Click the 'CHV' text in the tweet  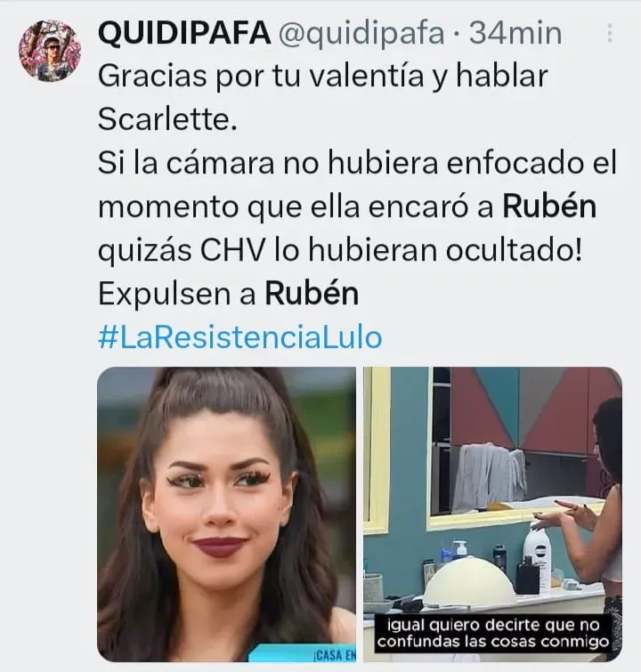232,251
